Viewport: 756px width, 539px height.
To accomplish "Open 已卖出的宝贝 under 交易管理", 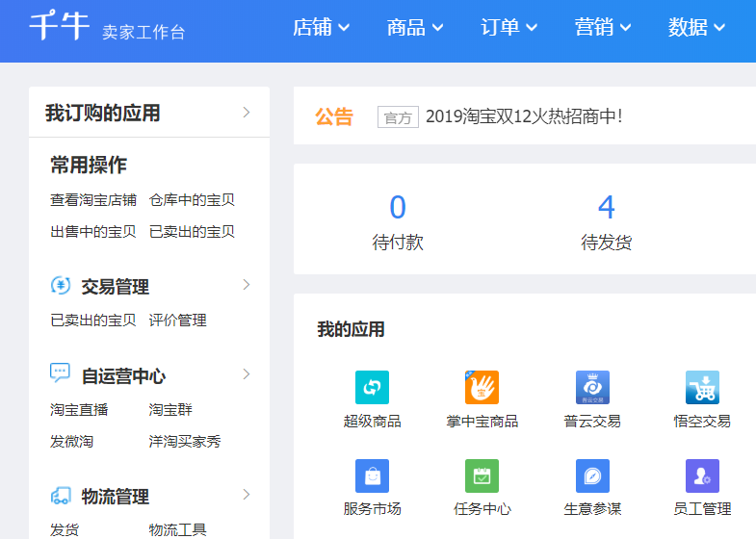I will (x=93, y=321).
